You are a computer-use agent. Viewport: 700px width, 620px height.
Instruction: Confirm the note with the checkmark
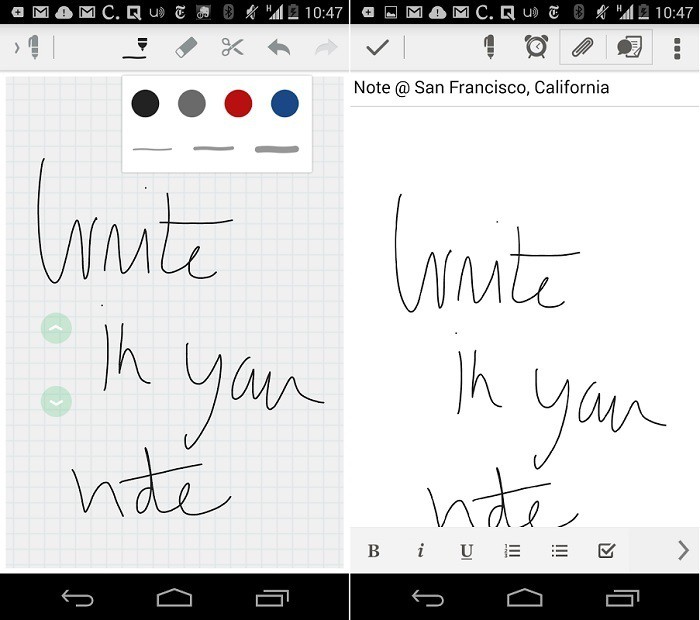(377, 47)
